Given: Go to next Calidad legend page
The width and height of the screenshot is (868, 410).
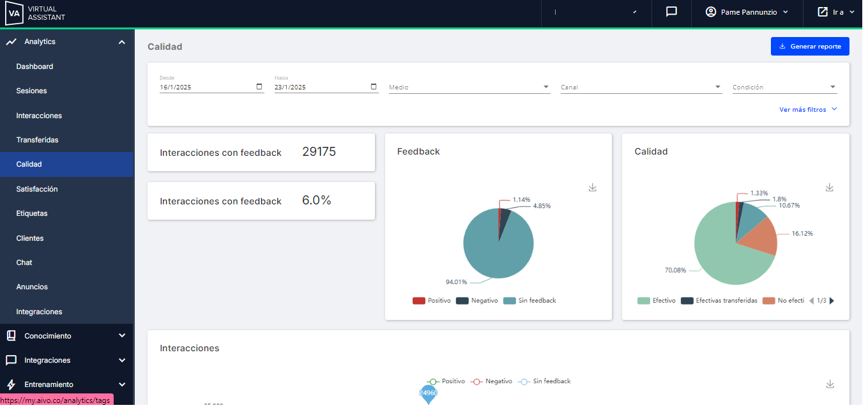Looking at the screenshot, I should tap(832, 301).
